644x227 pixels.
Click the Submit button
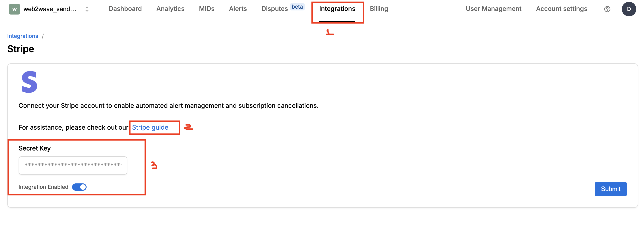click(610, 189)
